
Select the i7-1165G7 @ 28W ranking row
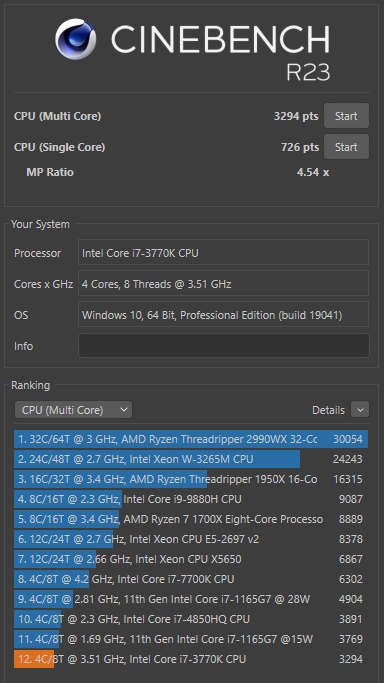[191, 599]
